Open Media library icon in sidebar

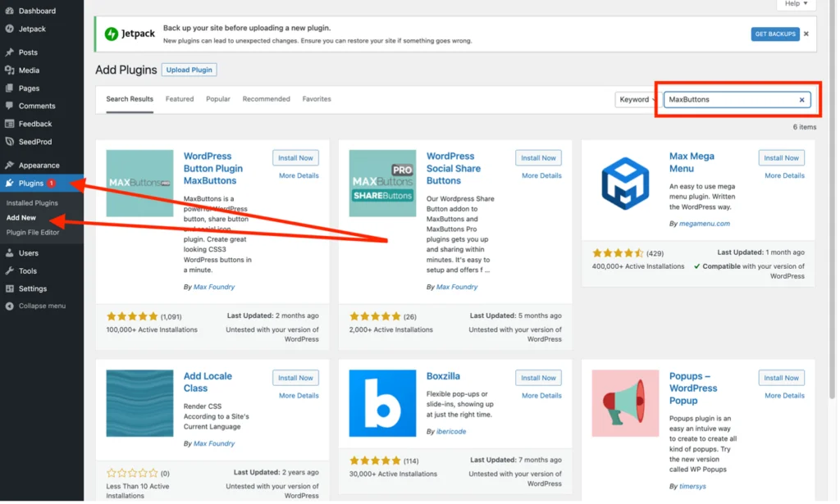pos(10,70)
